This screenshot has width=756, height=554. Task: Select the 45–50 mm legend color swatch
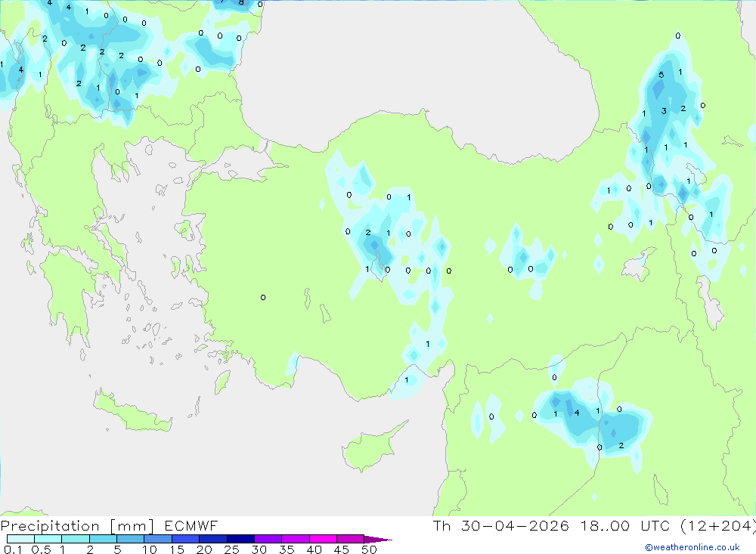click(350, 539)
